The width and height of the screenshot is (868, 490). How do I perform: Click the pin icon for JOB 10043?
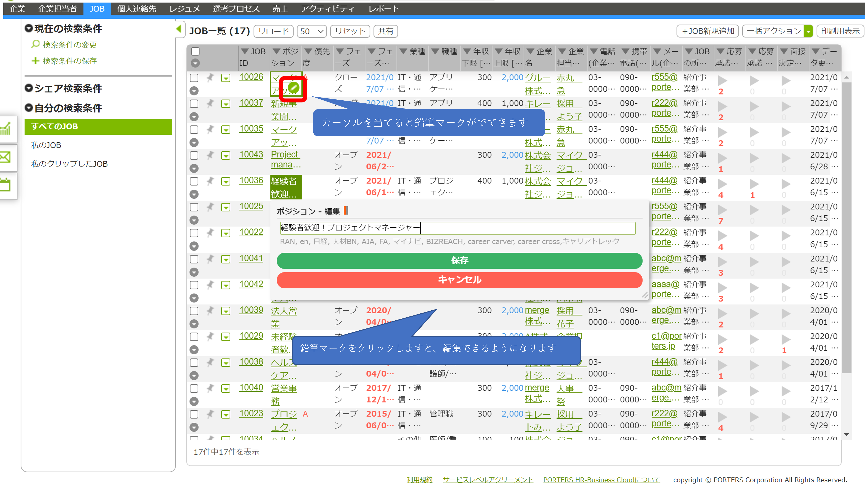tap(210, 155)
